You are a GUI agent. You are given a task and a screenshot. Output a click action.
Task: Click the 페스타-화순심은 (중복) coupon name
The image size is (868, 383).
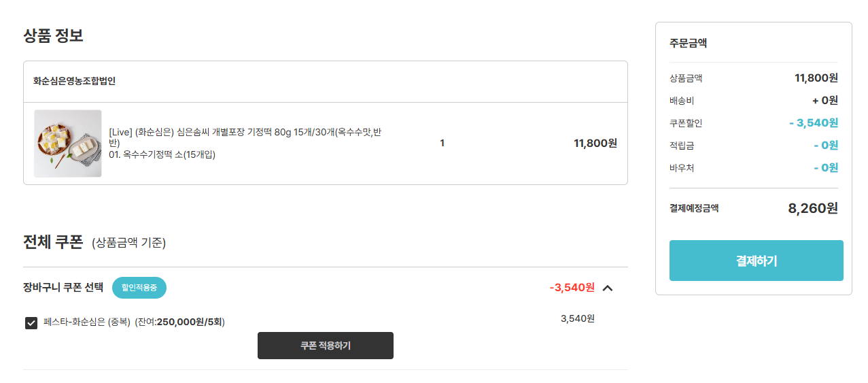(x=87, y=322)
